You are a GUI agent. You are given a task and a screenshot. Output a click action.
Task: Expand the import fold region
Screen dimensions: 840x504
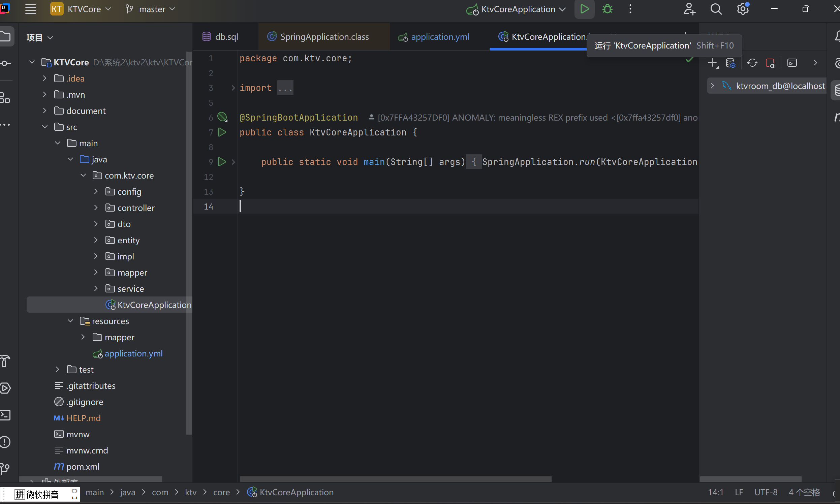pos(285,88)
